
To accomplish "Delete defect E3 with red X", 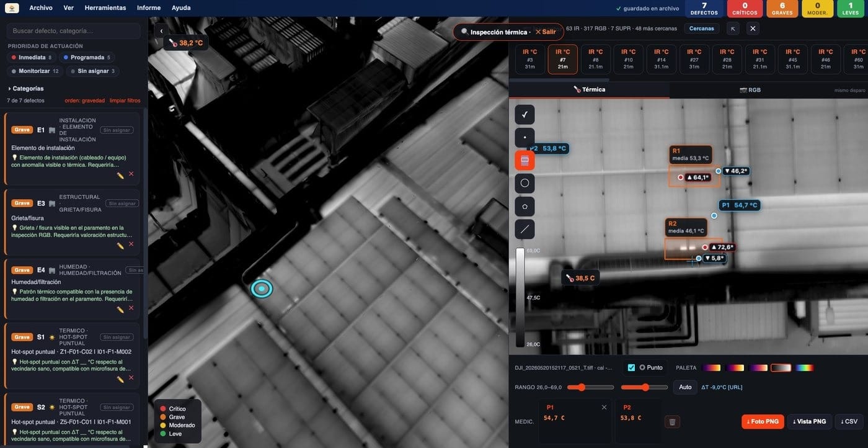I will click(x=131, y=244).
